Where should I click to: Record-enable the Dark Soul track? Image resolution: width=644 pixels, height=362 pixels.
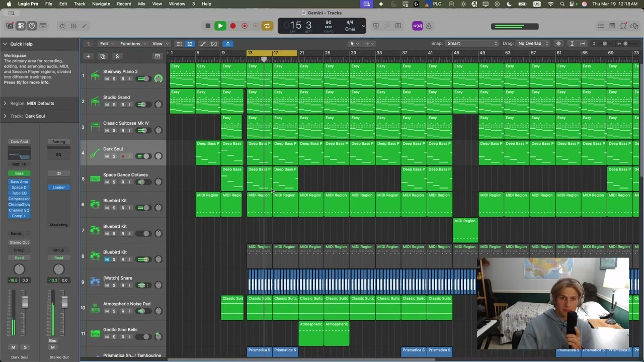122,156
